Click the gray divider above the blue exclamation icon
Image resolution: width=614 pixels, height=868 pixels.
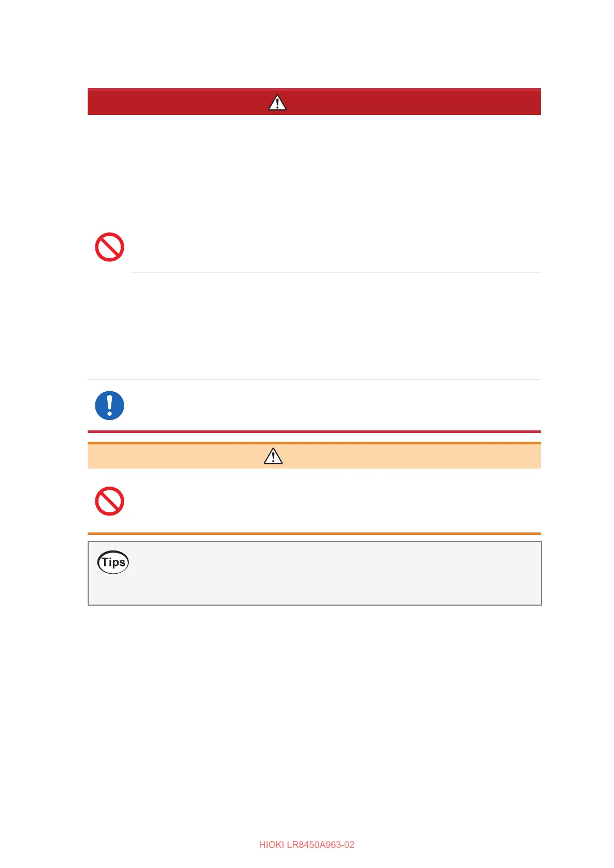pyautogui.click(x=314, y=379)
